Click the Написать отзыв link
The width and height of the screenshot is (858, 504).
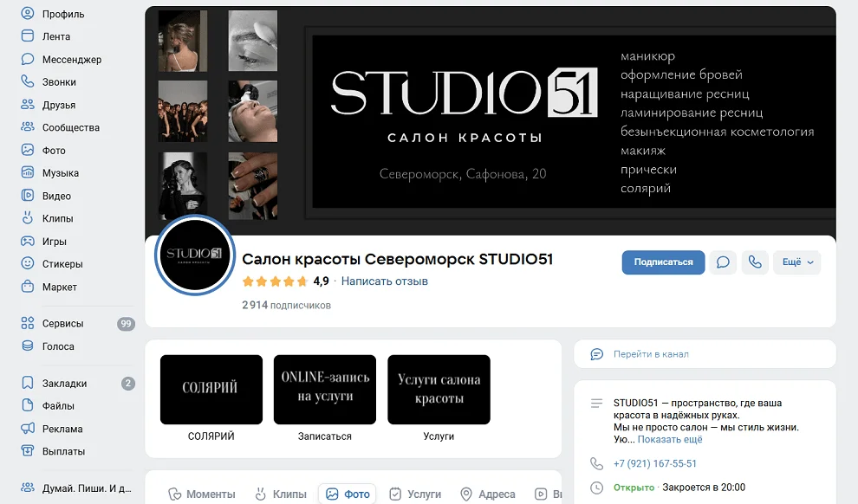click(x=385, y=281)
